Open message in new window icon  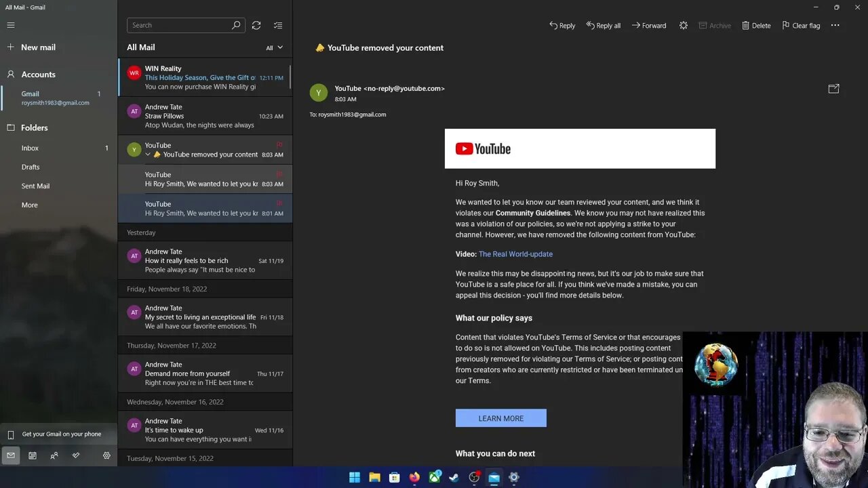(834, 89)
